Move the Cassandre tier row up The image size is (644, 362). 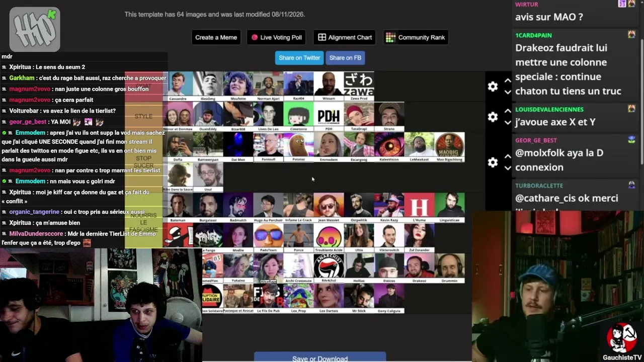coord(508,80)
